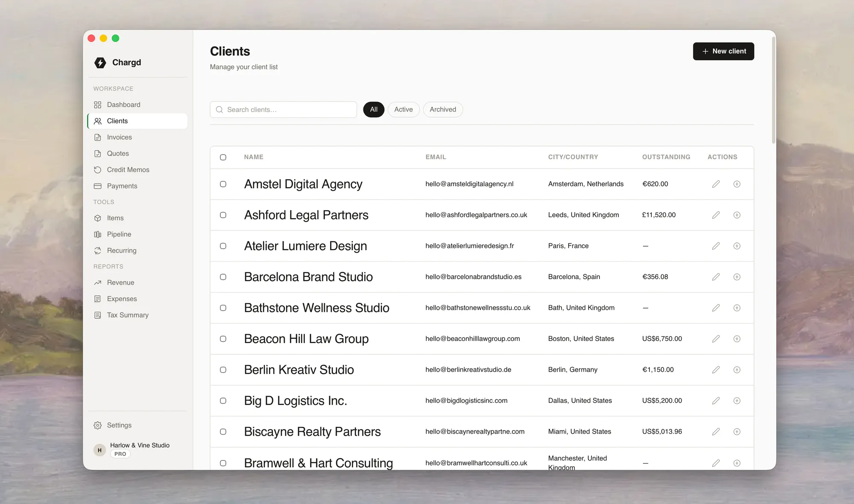
Task: Toggle the select-all checkbox in table header
Action: tap(223, 157)
